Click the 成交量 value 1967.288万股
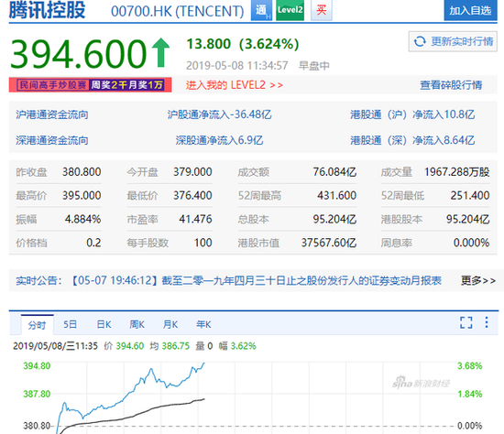This screenshot has width=504, height=434. pyautogui.click(x=456, y=172)
